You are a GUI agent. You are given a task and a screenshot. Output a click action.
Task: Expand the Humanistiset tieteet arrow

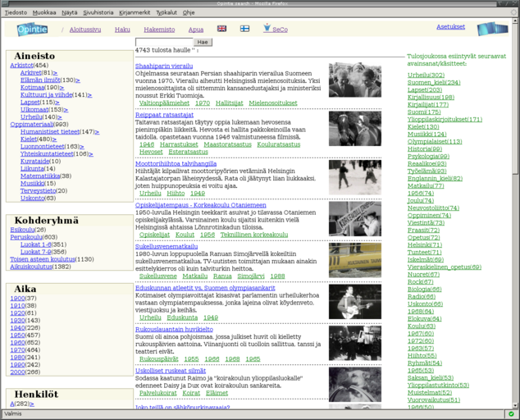coord(97,132)
